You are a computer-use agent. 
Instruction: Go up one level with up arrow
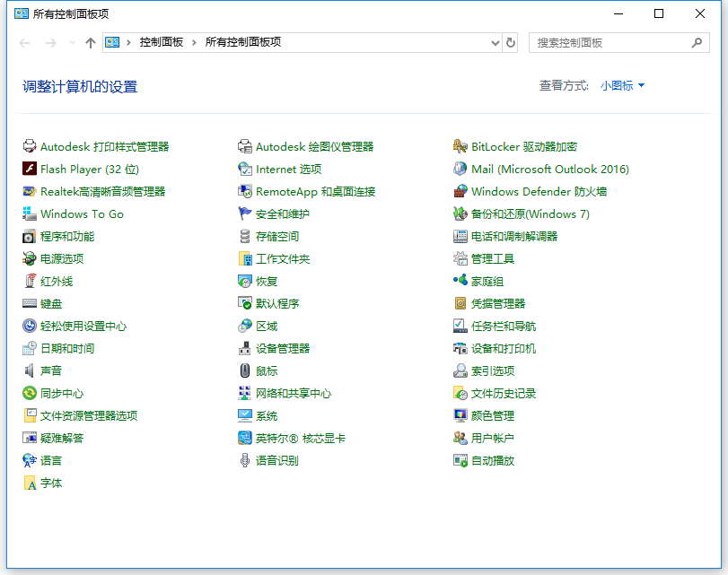point(91,43)
